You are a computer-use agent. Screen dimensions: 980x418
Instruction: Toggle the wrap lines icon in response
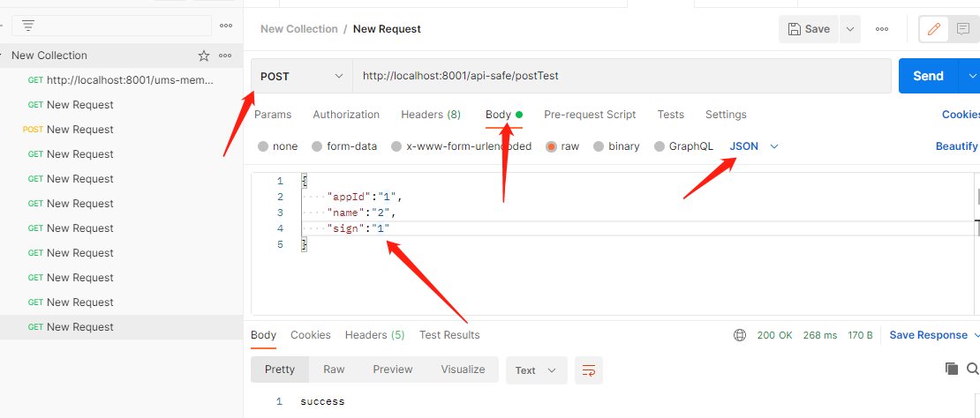tap(589, 370)
